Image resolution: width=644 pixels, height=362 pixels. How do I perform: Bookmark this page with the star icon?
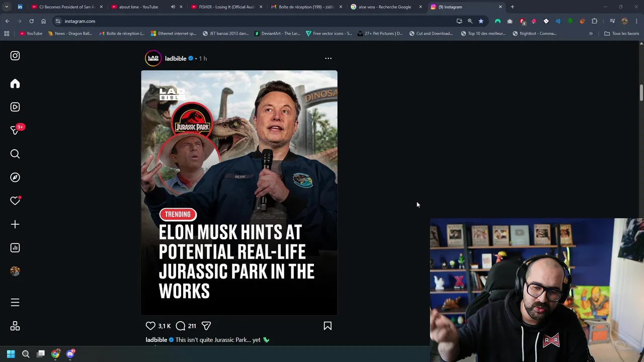481,21
